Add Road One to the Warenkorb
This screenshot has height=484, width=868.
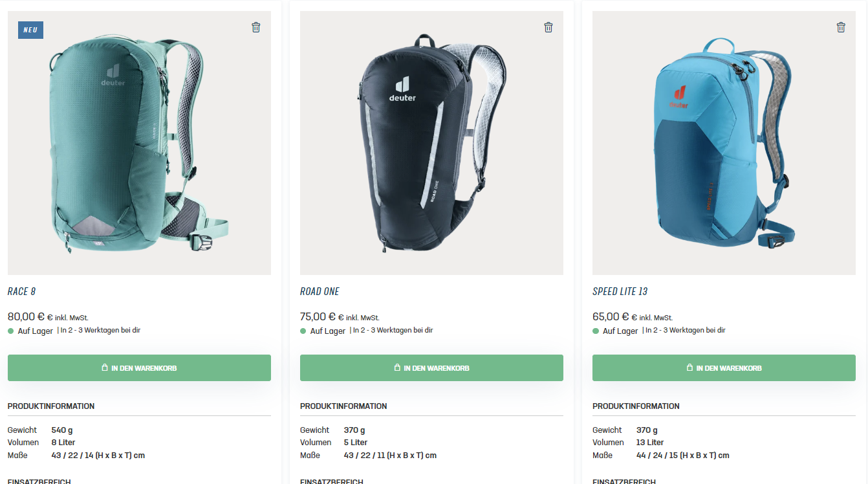point(431,368)
